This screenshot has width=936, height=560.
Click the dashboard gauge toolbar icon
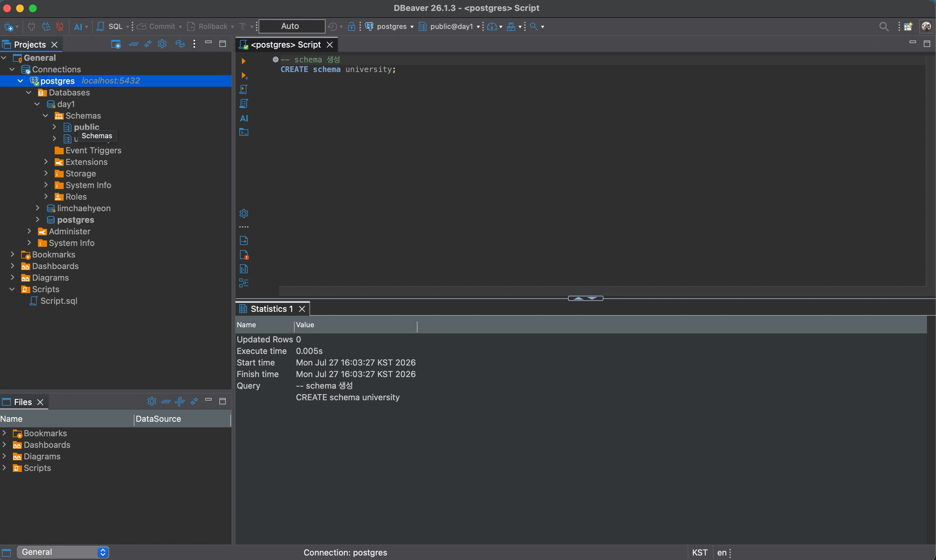[x=491, y=26]
